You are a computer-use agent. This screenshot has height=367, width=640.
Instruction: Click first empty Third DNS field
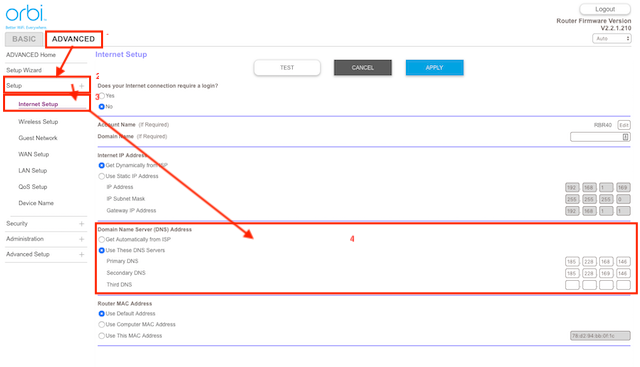[x=572, y=285]
